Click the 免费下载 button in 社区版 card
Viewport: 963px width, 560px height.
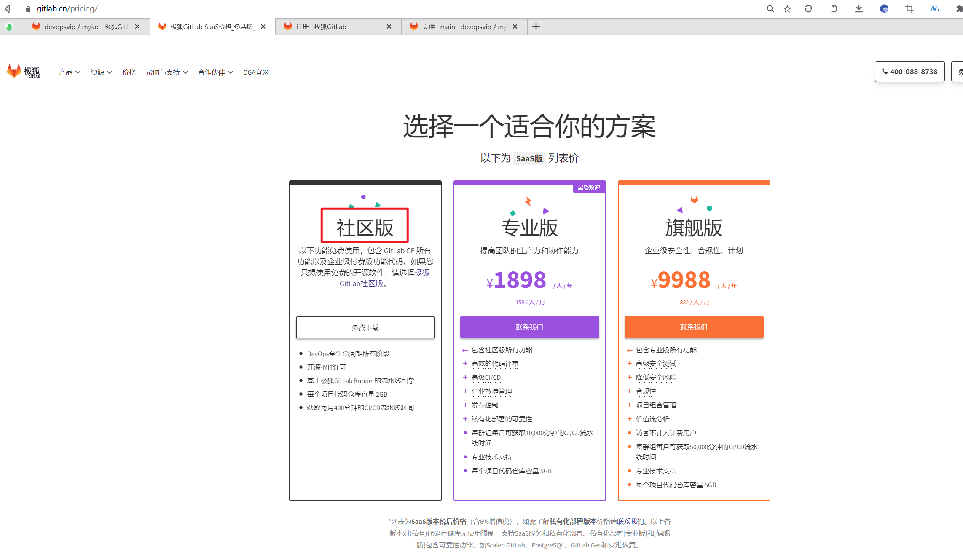(365, 327)
